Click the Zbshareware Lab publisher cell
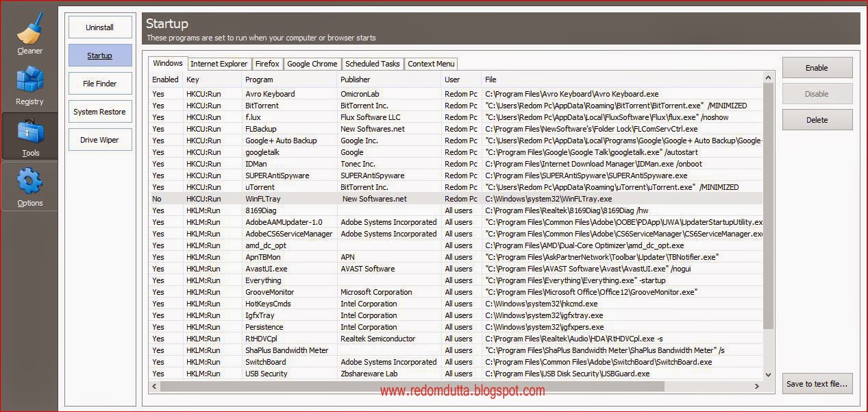 [369, 374]
